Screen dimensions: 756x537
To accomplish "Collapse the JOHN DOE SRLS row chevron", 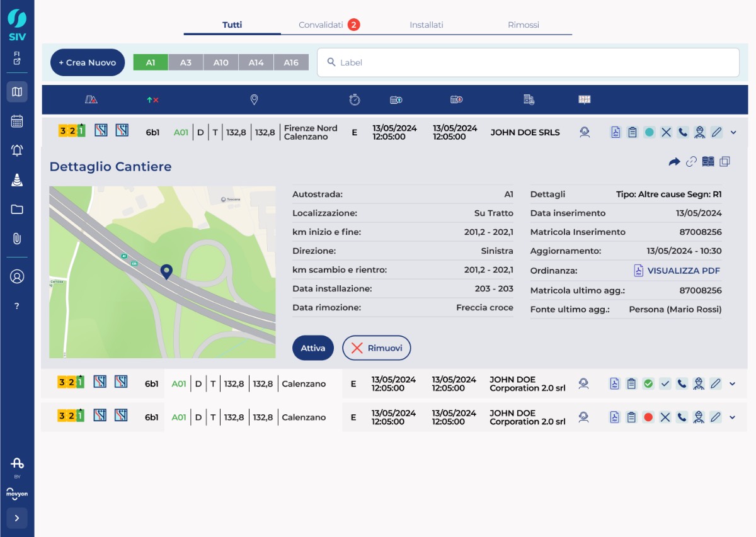I will pyautogui.click(x=733, y=132).
